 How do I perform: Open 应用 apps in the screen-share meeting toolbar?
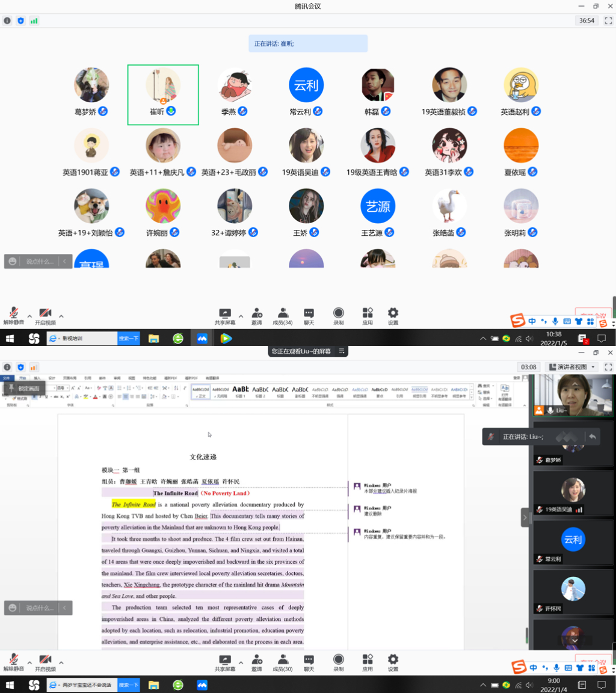coord(368,662)
